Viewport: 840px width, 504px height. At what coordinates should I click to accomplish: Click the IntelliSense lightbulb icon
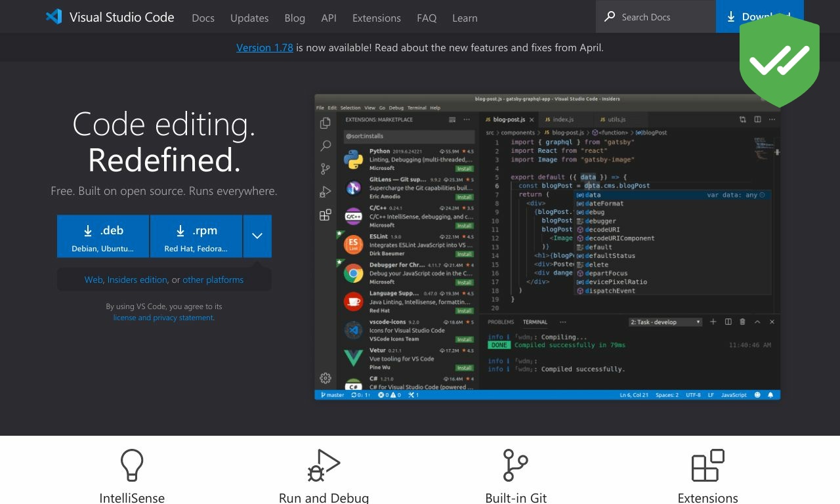132,465
